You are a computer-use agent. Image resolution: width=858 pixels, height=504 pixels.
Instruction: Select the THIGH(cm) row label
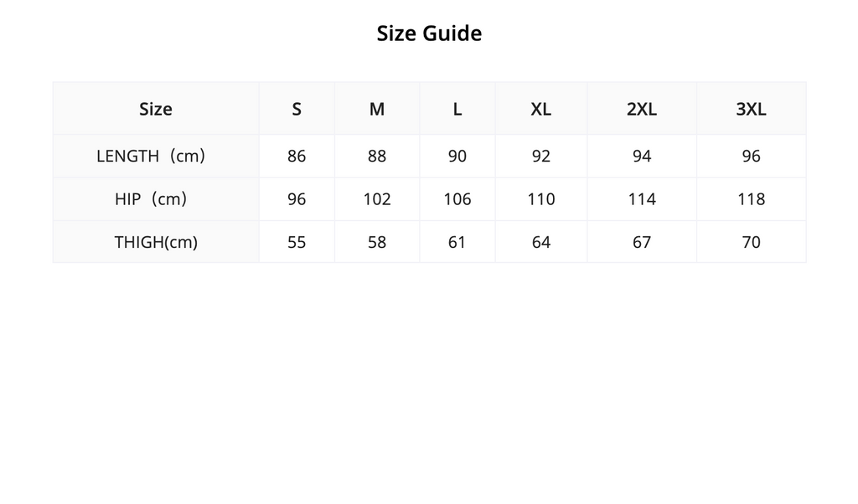[x=156, y=242]
